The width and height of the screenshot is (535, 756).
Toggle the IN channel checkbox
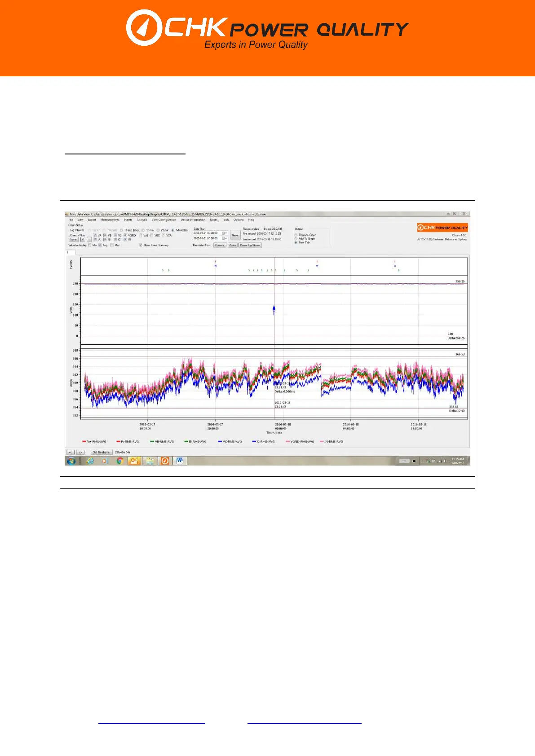coord(125,240)
